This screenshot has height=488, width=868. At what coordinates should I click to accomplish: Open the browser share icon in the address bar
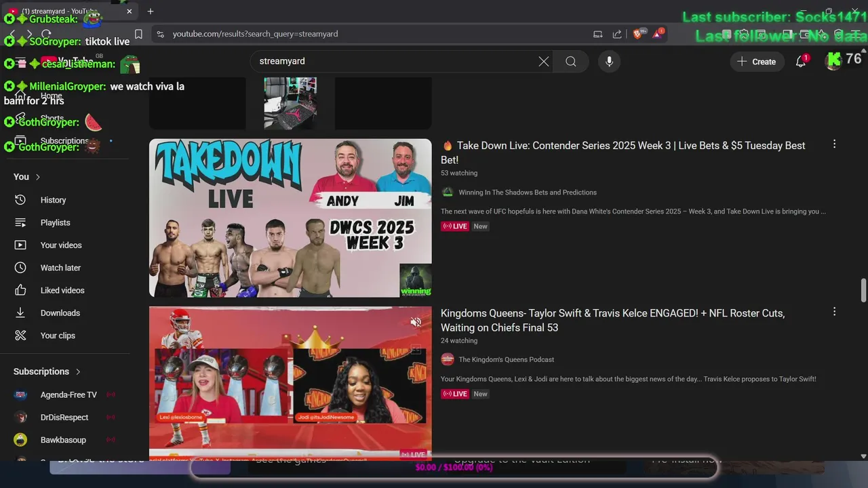click(617, 34)
